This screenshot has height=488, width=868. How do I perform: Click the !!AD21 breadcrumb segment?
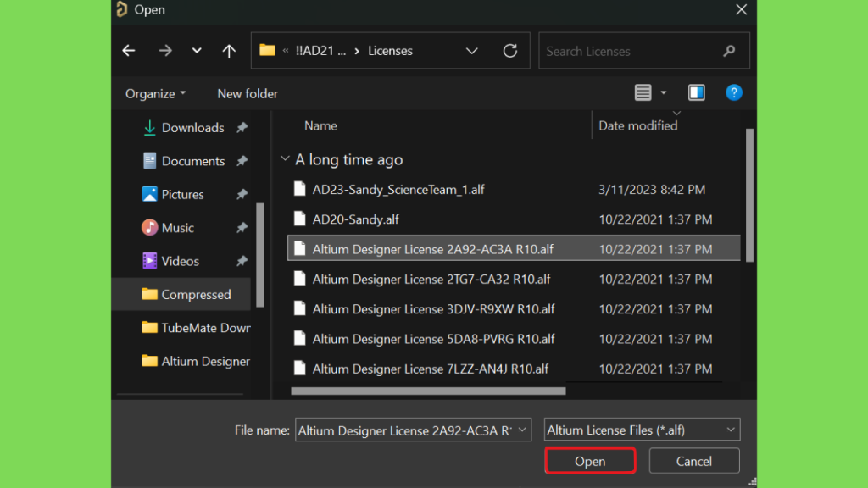pos(320,51)
